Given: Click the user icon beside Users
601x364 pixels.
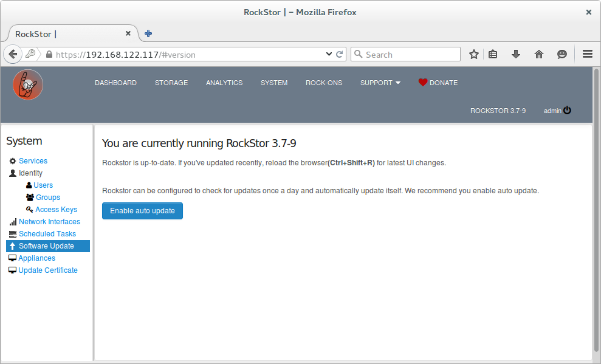Looking at the screenshot, I should tap(29, 185).
